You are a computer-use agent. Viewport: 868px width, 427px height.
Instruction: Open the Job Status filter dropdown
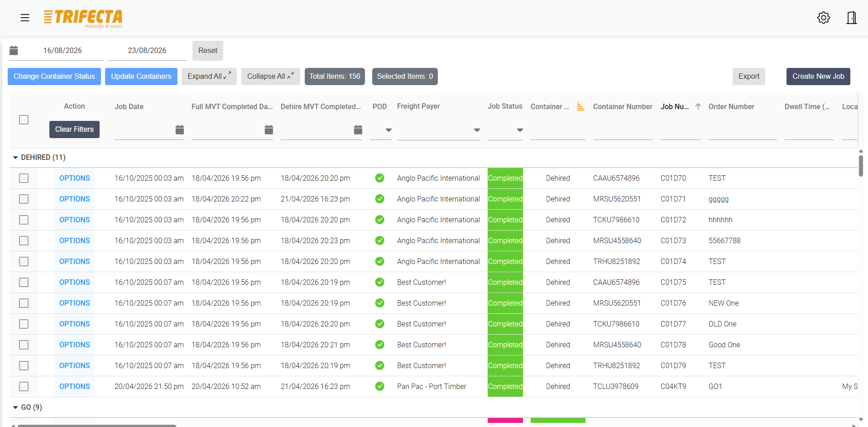click(519, 130)
